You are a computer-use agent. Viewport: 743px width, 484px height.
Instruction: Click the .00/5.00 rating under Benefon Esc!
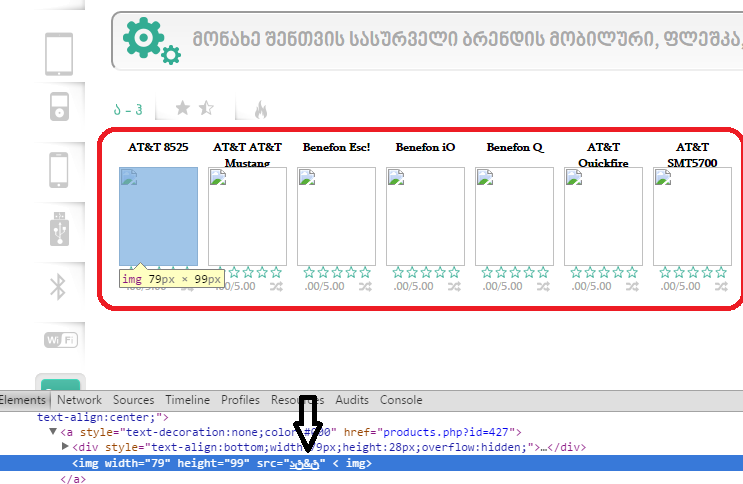[x=325, y=286]
